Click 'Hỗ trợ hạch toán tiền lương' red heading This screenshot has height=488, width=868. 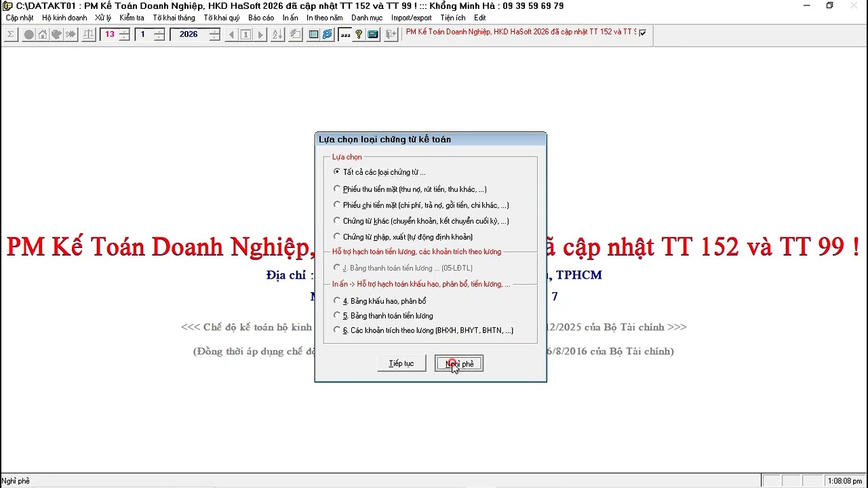[417, 251]
